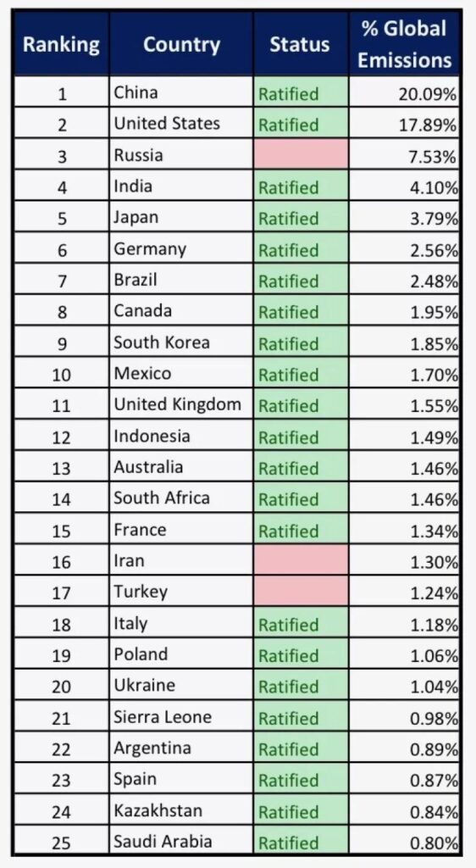The width and height of the screenshot is (476, 868).
Task: Select the Kazakhstan country cell
Action: point(181,810)
